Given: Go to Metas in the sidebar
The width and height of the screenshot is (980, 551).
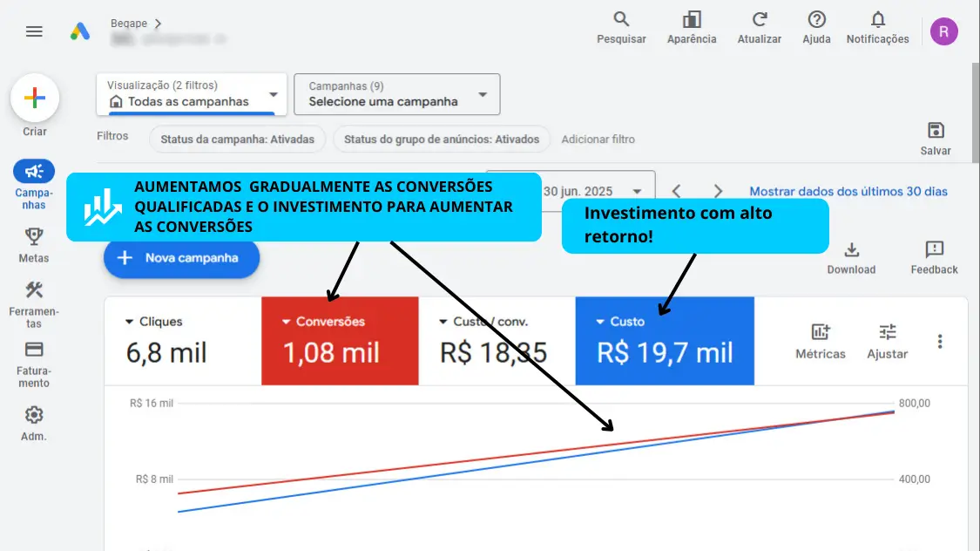Looking at the screenshot, I should [x=34, y=244].
